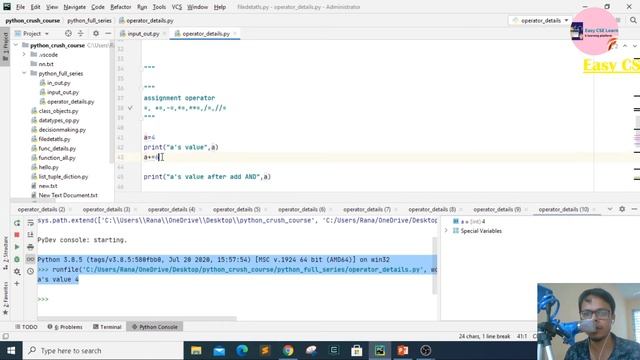This screenshot has height=360, width=640.
Task: Open the File menu
Action: (20, 7)
